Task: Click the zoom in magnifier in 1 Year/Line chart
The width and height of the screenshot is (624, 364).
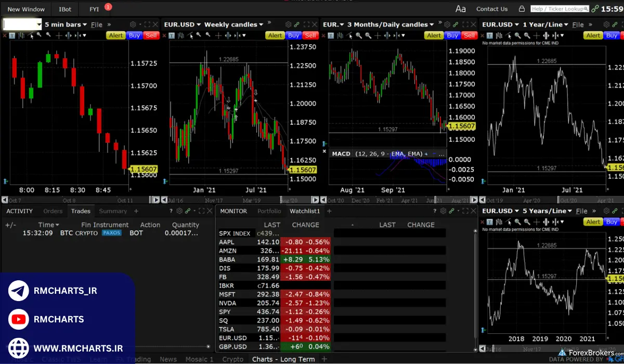Action: 517,35
